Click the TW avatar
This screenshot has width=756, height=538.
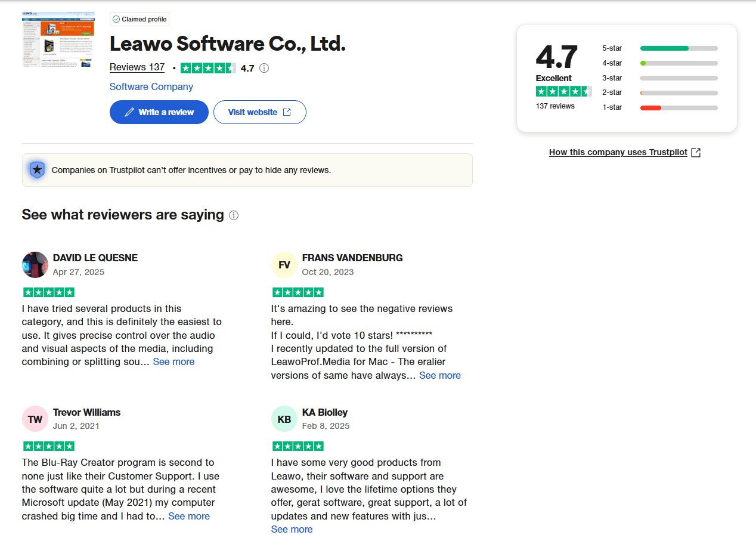pyautogui.click(x=35, y=419)
